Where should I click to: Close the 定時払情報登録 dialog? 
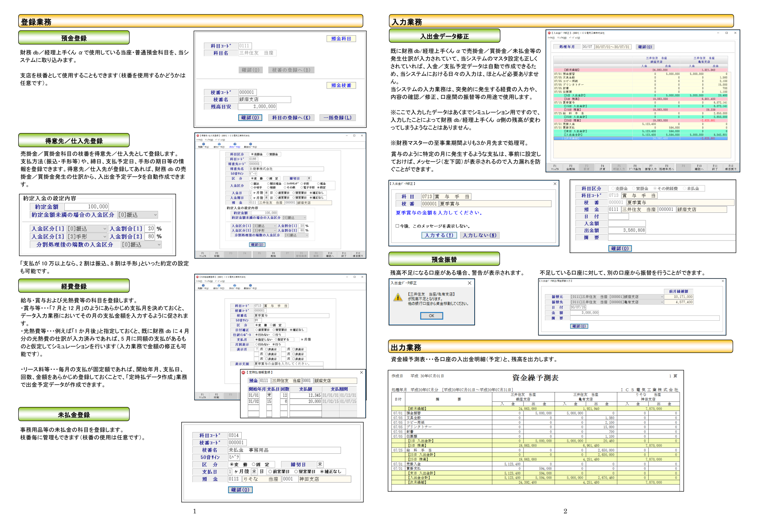(x=361, y=372)
